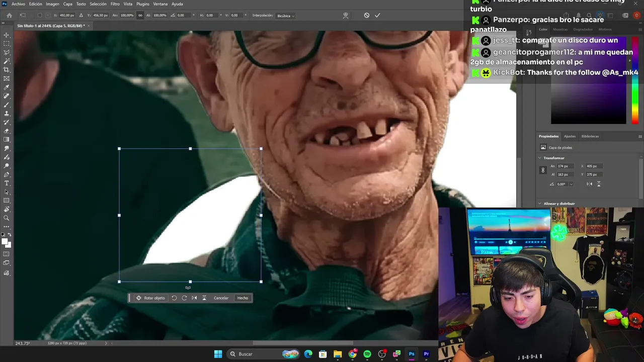
Task: Switch to the Ajustes tab
Action: coord(570,136)
